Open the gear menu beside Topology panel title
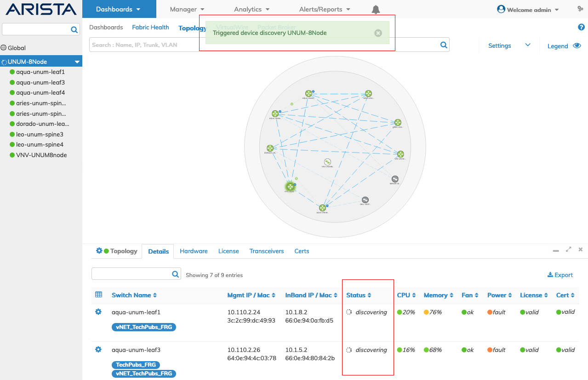 [x=99, y=251]
